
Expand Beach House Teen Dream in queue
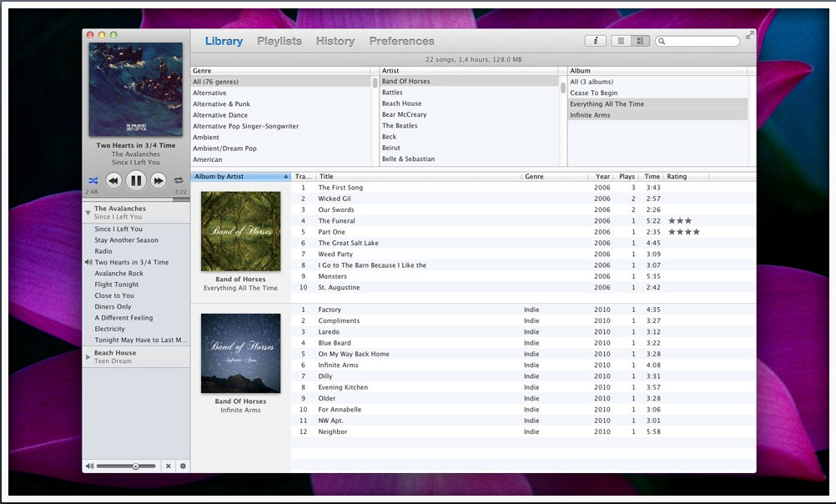coord(88,357)
